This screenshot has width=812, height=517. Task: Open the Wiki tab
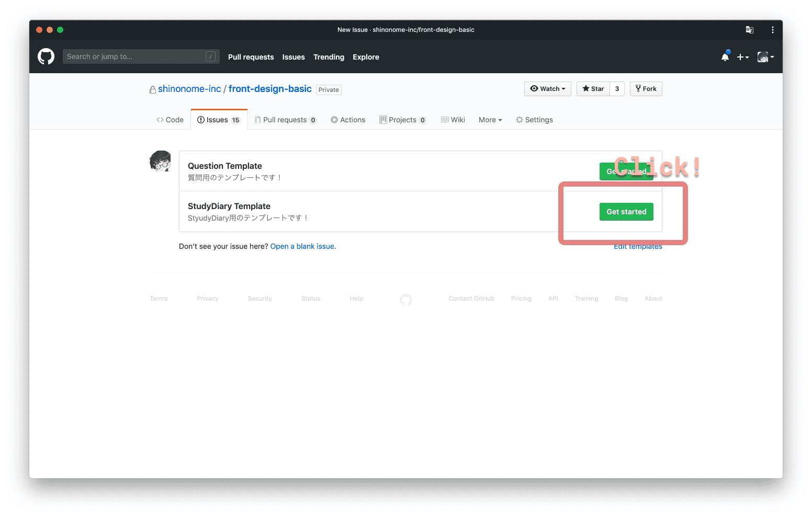(453, 120)
